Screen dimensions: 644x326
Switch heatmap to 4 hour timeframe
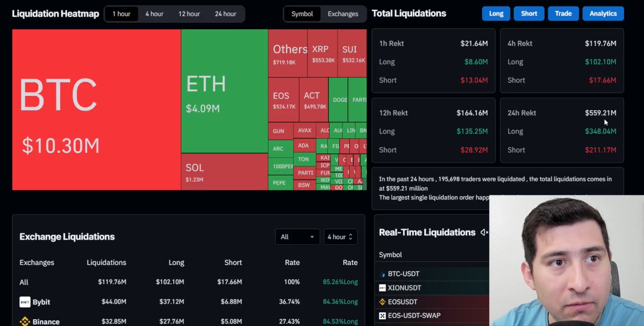click(x=154, y=14)
